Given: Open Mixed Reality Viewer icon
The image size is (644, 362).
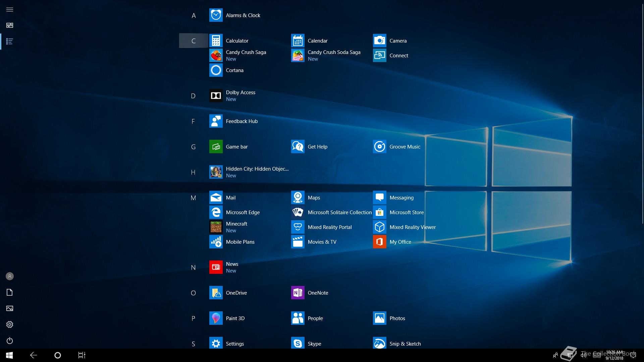Looking at the screenshot, I should coord(379,227).
